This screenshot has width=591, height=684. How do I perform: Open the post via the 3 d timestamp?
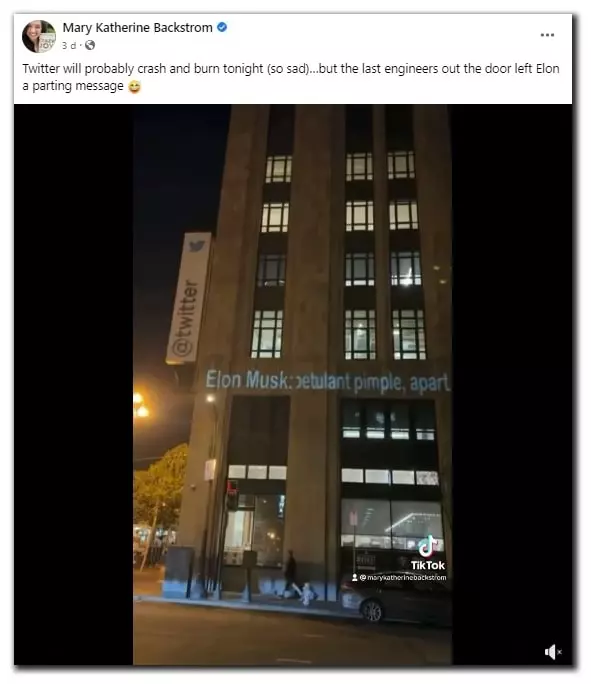point(69,45)
